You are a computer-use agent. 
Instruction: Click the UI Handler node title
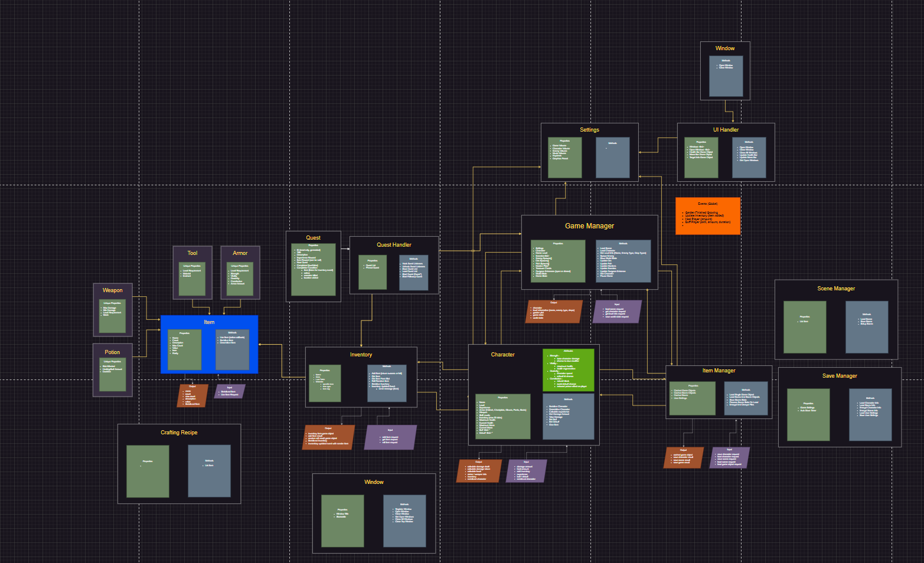[x=726, y=130]
